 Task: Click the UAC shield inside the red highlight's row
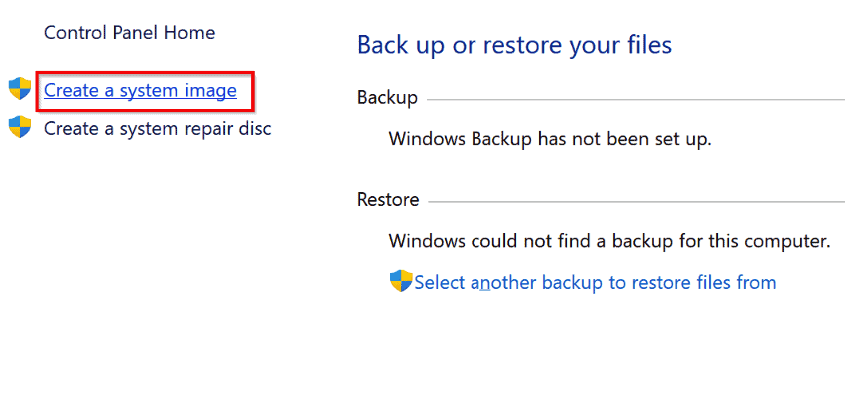tap(20, 89)
